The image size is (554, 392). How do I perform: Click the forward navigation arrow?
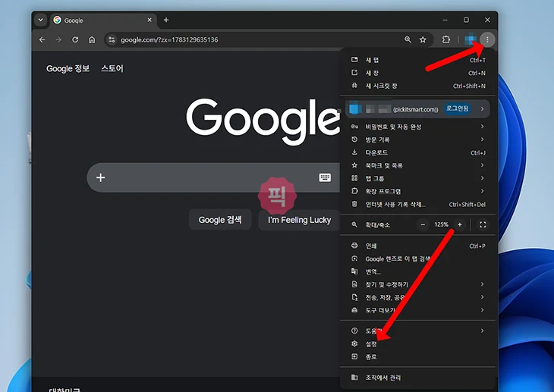tap(58, 39)
